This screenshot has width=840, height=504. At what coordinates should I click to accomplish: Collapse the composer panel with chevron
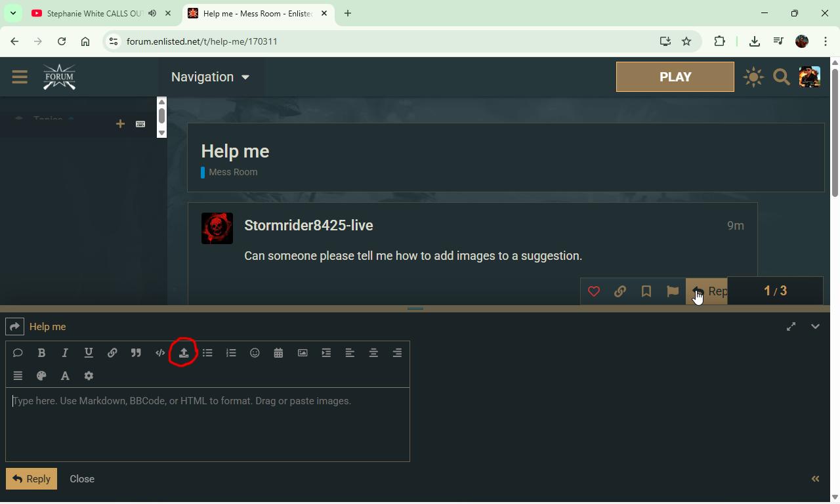pyautogui.click(x=815, y=327)
